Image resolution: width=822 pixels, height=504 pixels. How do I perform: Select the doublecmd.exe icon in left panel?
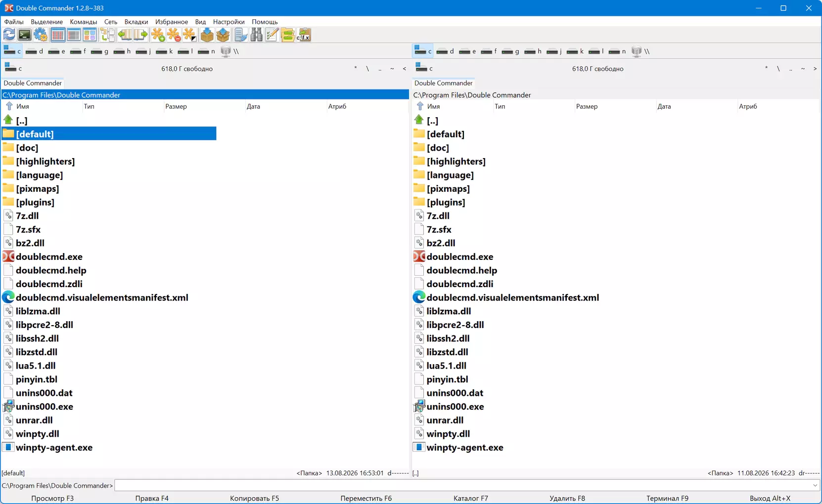tap(8, 256)
